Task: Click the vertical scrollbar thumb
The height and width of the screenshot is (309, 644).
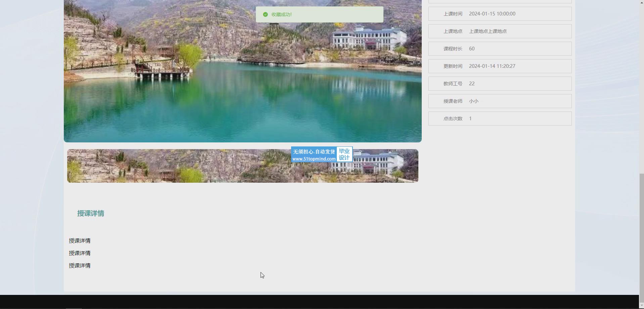Action: pos(641,238)
